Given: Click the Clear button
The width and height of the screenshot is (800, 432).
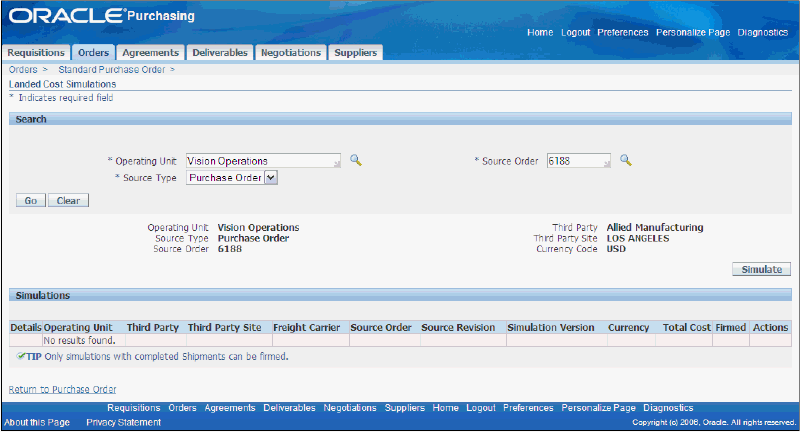Looking at the screenshot, I should pos(68,200).
